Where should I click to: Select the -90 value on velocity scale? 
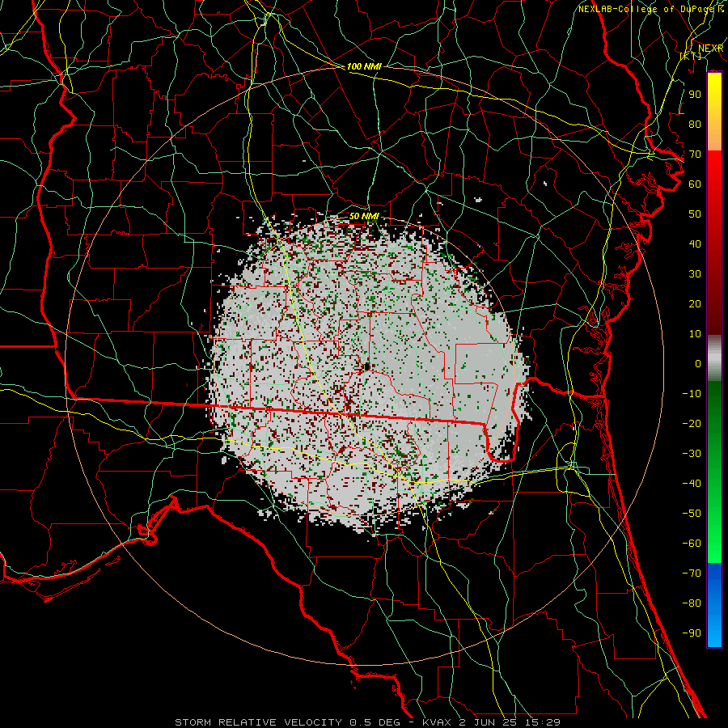[x=692, y=633]
